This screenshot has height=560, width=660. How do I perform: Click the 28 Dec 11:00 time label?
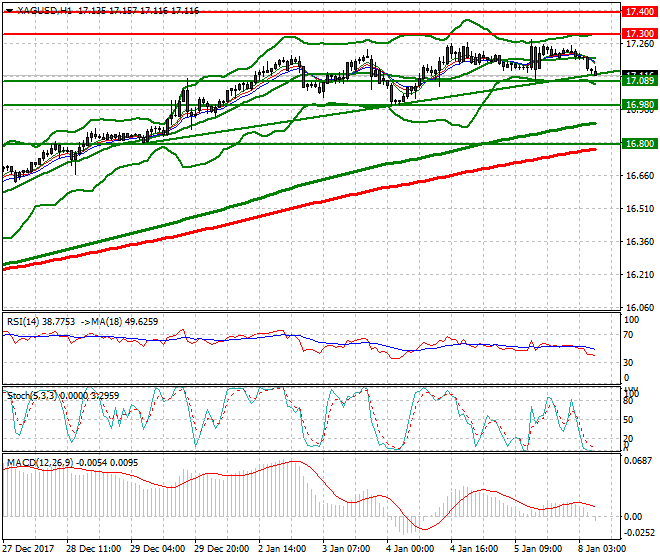point(93,549)
